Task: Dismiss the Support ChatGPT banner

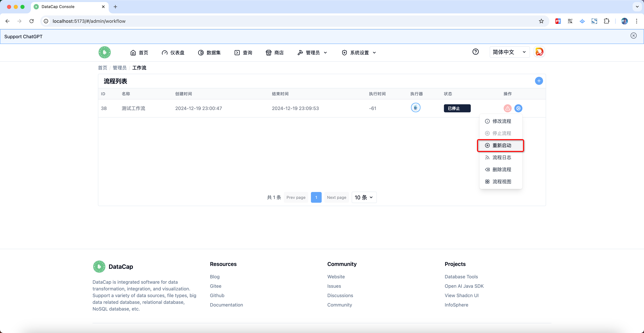Action: pos(633,36)
